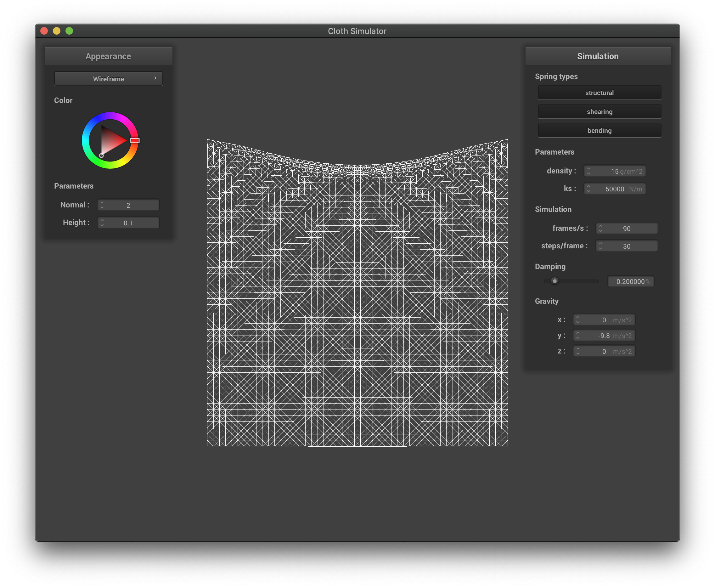Click the gravity x spinner arrows
Screen dimensions: 715x588
click(577, 320)
